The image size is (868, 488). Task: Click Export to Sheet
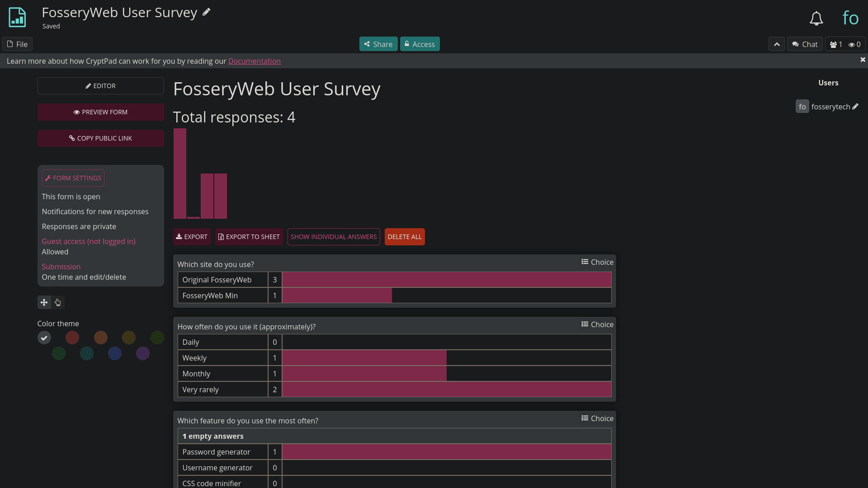click(x=249, y=237)
